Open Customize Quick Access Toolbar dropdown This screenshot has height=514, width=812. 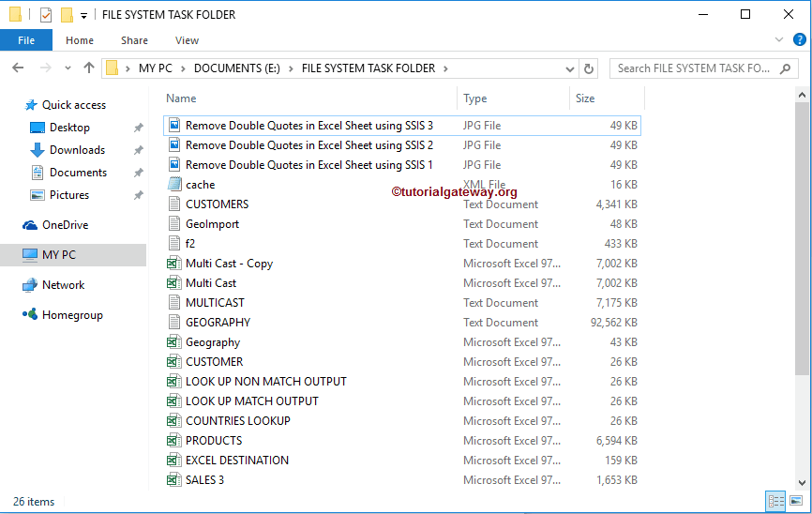[x=83, y=15]
